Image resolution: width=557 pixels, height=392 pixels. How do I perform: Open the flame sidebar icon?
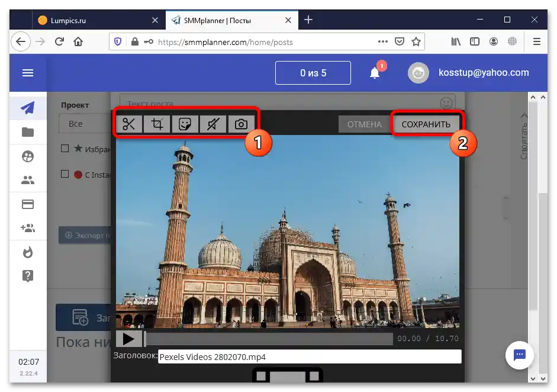pos(28,252)
